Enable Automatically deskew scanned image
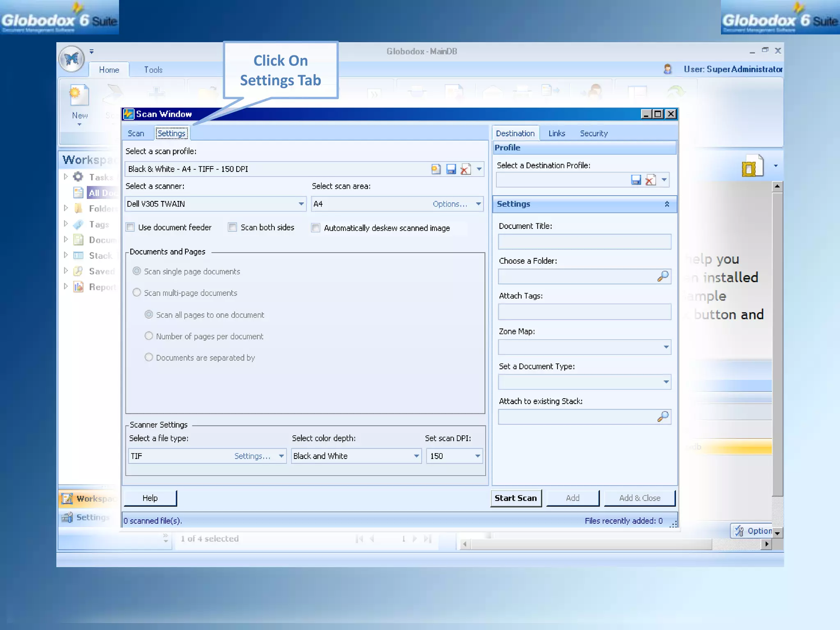The image size is (840, 630). pyautogui.click(x=316, y=228)
